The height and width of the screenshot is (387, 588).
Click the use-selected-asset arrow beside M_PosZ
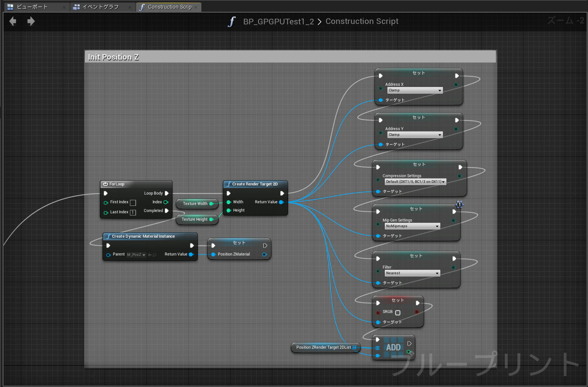150,255
